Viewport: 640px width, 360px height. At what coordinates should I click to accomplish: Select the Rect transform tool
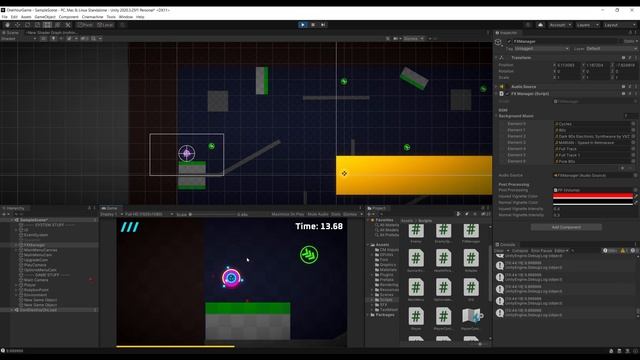tap(47, 25)
